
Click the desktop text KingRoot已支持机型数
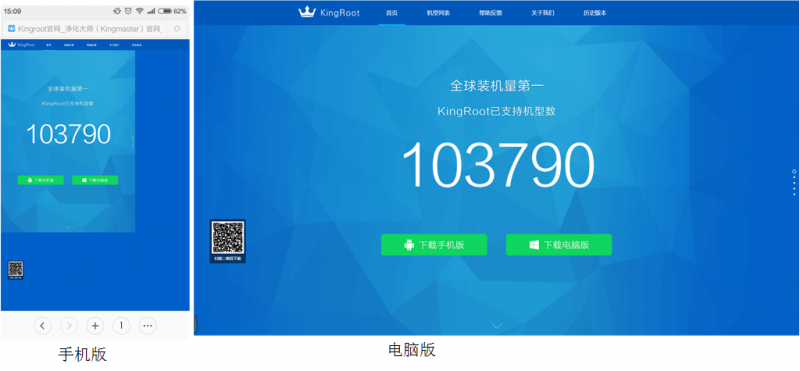pyautogui.click(x=496, y=111)
